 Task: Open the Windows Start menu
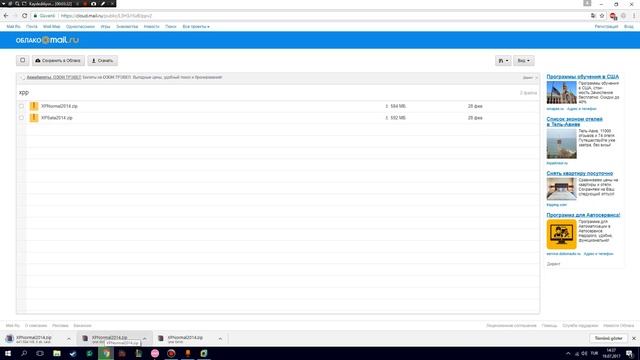coord(8,353)
